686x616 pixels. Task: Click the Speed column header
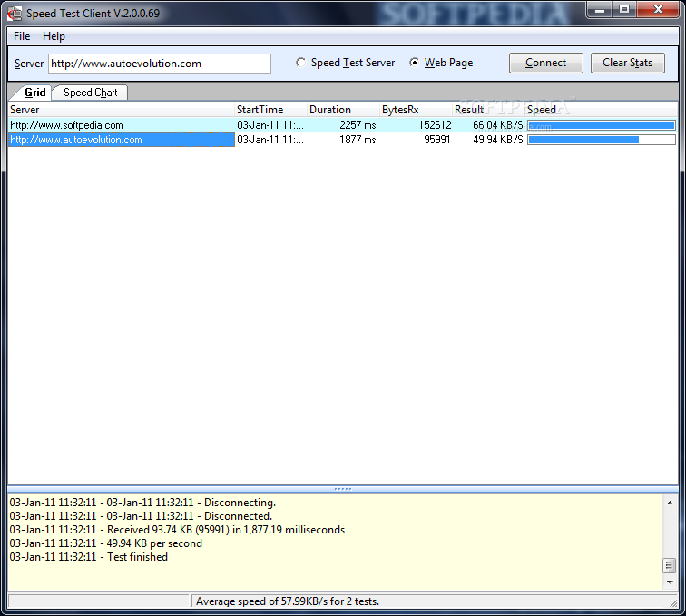click(602, 110)
